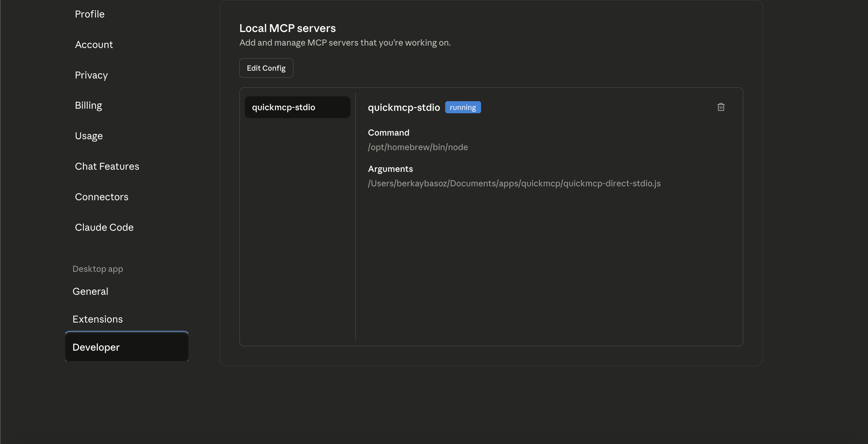
Task: Open the General desktop app settings
Action: coord(90,291)
